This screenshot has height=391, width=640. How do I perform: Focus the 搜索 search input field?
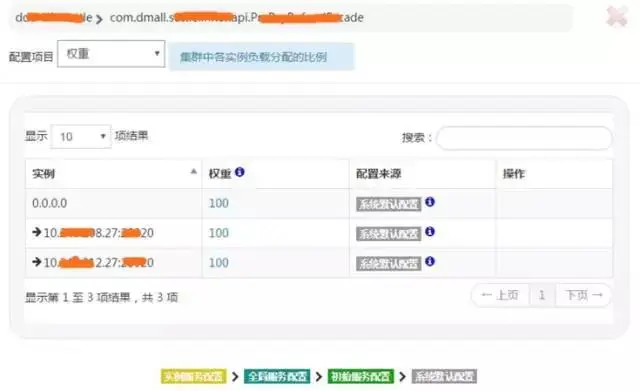(524, 138)
